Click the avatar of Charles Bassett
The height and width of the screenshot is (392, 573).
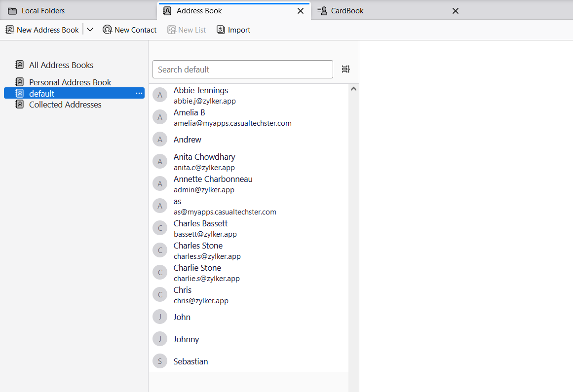pos(160,228)
